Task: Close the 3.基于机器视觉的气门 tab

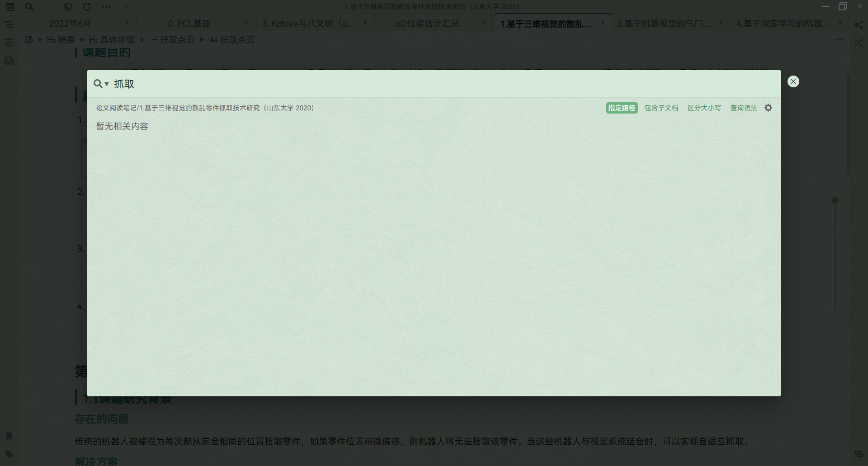Action: pos(721,22)
